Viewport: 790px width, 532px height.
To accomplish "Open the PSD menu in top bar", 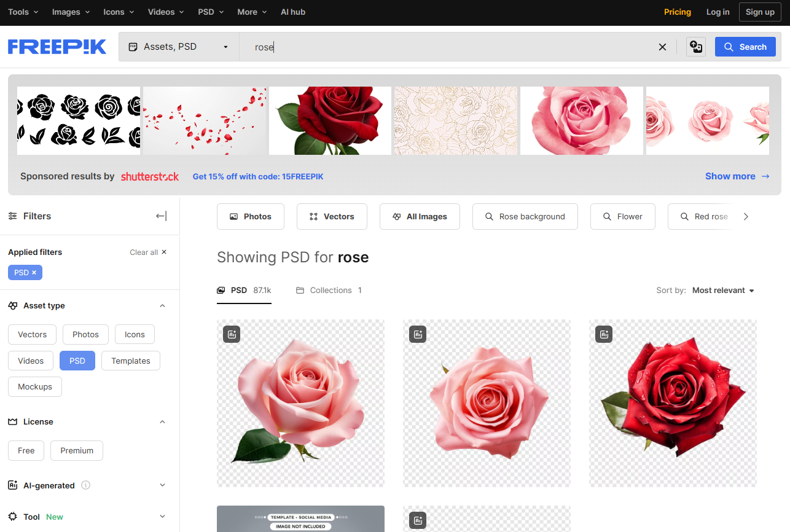I will point(211,12).
